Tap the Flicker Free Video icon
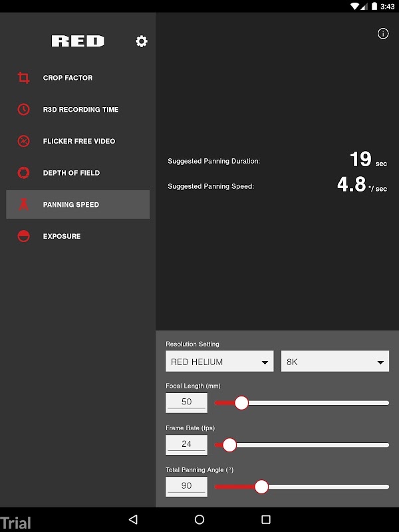 click(23, 141)
